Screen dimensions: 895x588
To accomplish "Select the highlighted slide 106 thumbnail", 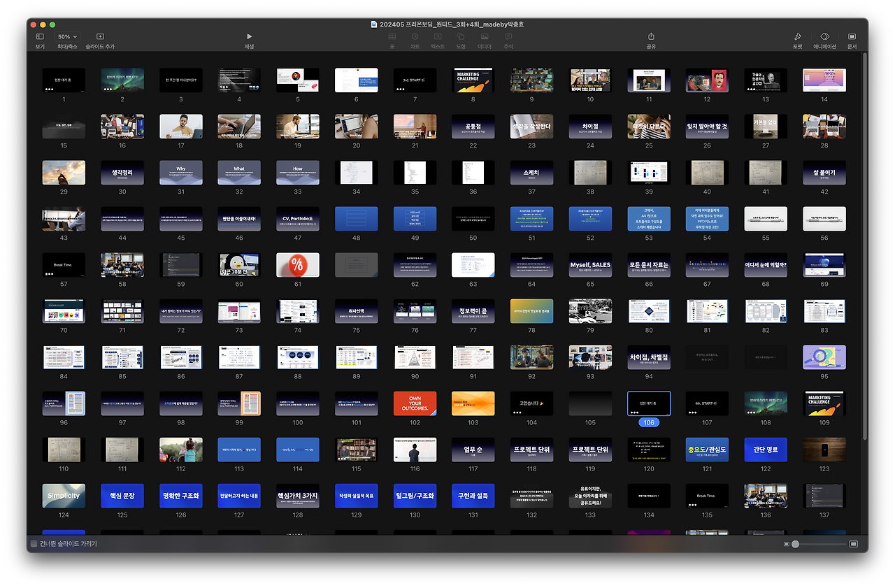I will point(649,403).
